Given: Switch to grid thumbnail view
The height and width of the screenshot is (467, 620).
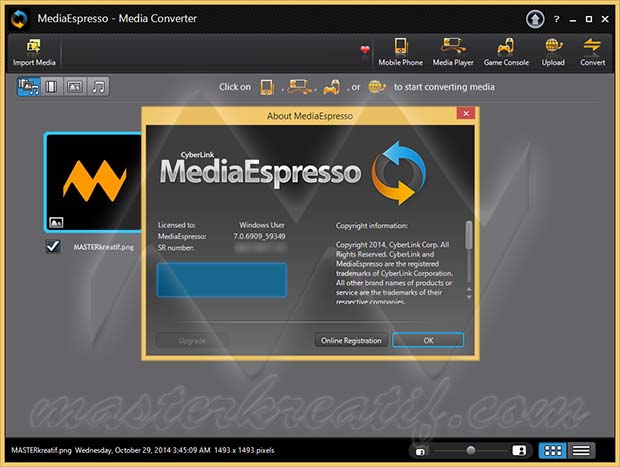Looking at the screenshot, I should click(x=553, y=450).
